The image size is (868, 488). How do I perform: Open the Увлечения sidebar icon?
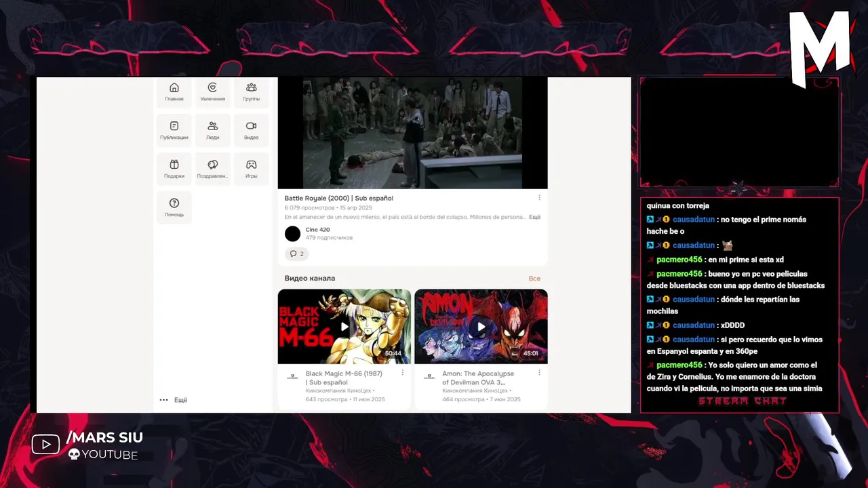coord(213,92)
